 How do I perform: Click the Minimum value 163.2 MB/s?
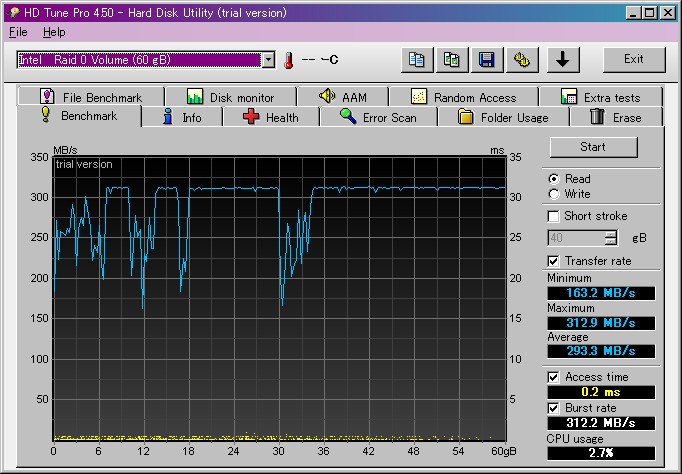[601, 293]
